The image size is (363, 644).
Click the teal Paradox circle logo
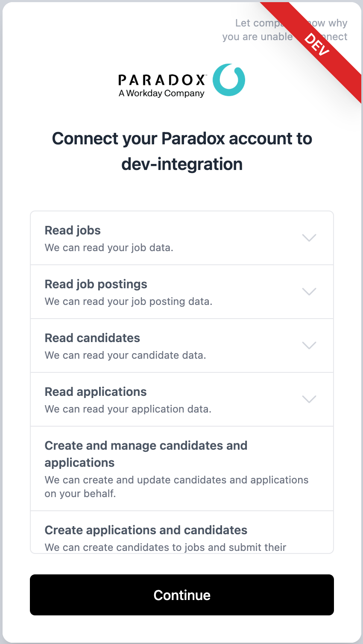click(x=229, y=80)
